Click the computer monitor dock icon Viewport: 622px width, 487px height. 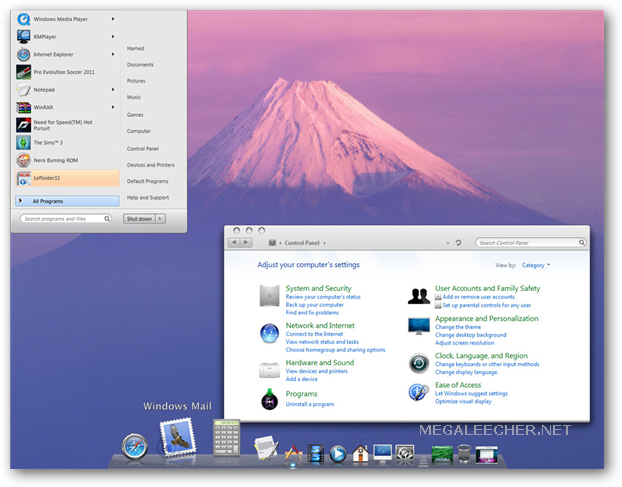click(382, 454)
